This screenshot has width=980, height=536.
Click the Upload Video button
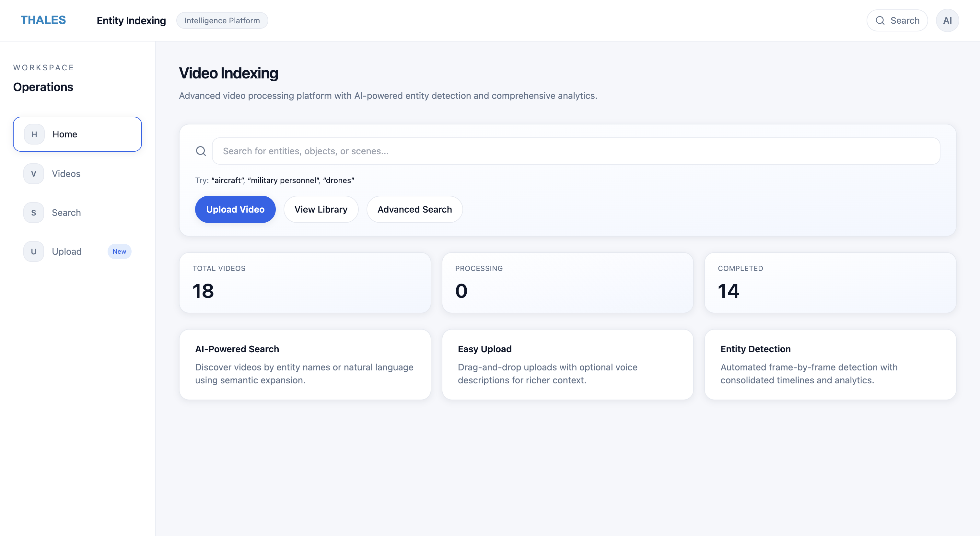[235, 209]
